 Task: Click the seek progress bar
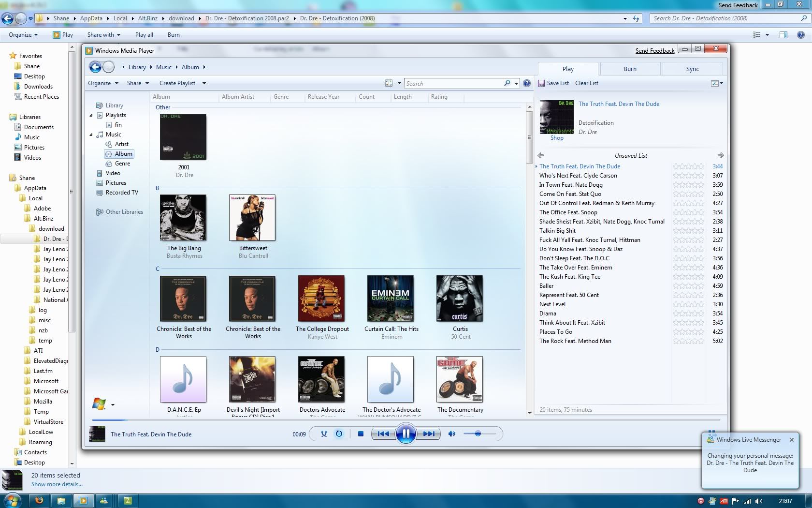point(405,420)
